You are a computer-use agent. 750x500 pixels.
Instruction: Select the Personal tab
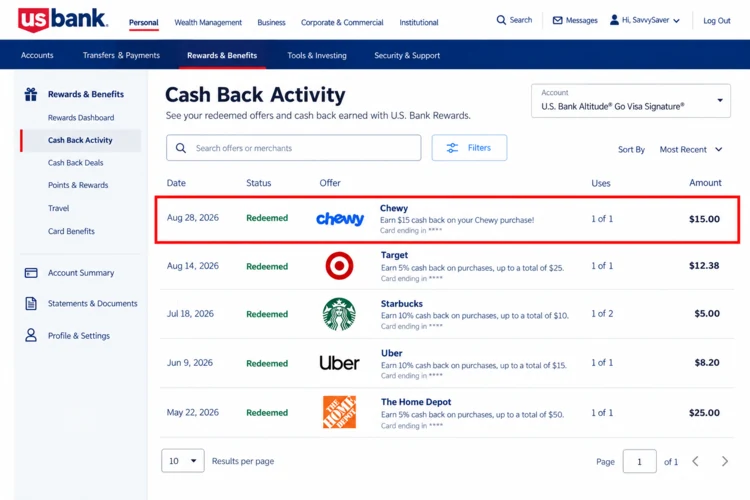tap(143, 22)
